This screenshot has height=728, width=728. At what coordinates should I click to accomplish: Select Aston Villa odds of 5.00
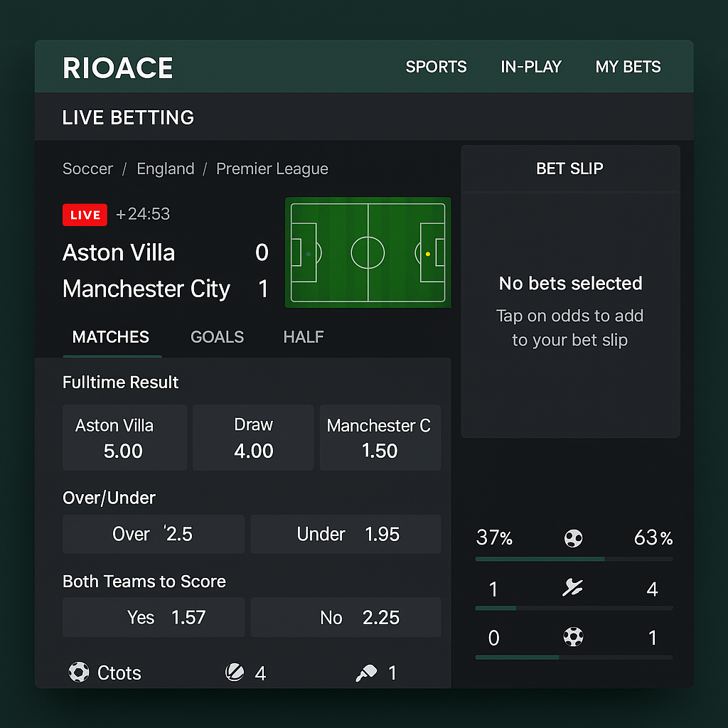[124, 437]
